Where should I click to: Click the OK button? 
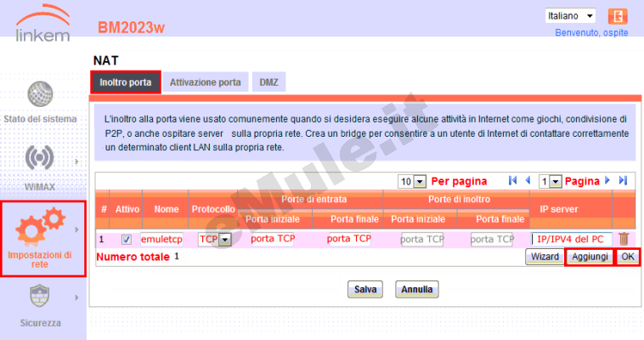(x=628, y=257)
